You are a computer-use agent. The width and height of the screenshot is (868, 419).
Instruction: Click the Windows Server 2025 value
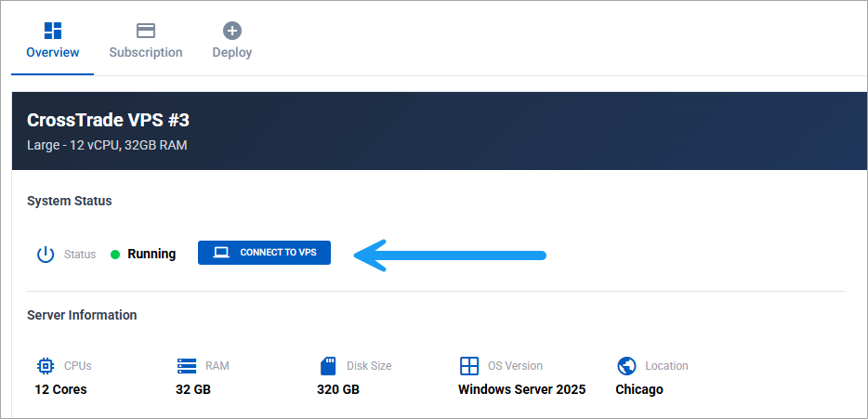click(x=521, y=389)
